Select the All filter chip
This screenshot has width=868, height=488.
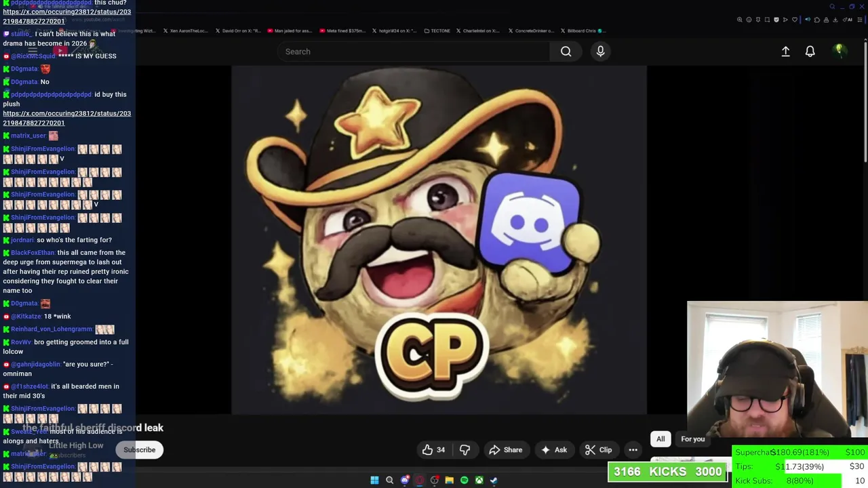pos(660,439)
